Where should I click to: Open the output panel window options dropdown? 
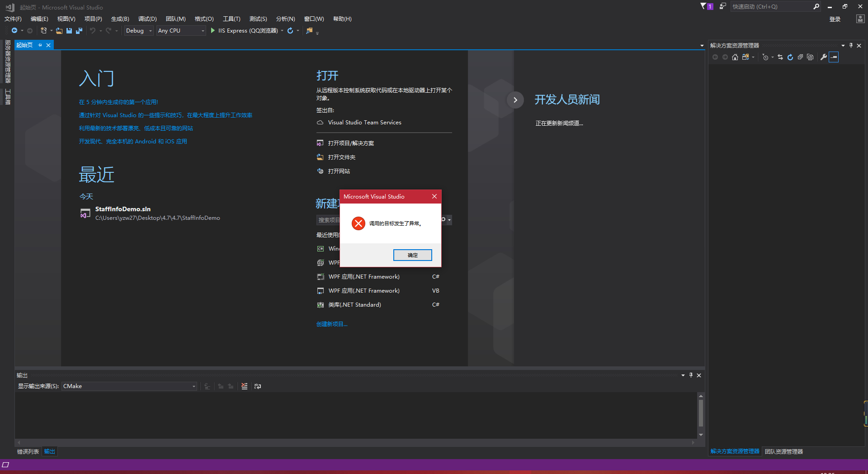pos(683,375)
